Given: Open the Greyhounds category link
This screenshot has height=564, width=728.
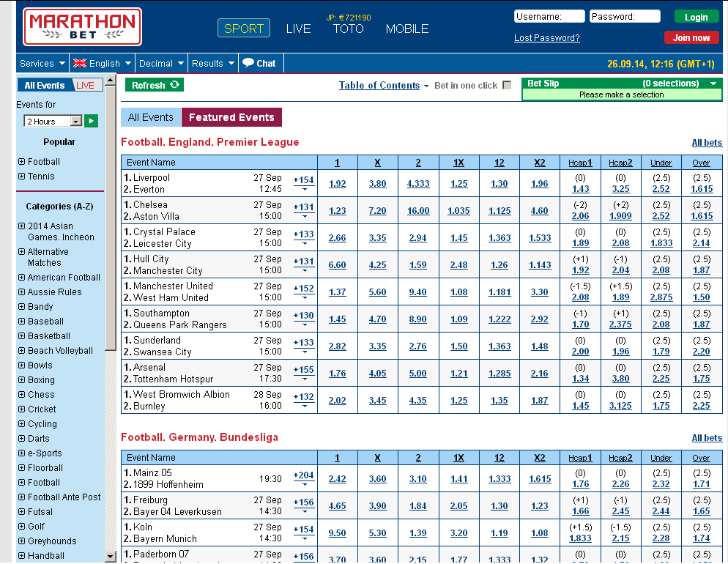Looking at the screenshot, I should click(x=52, y=541).
